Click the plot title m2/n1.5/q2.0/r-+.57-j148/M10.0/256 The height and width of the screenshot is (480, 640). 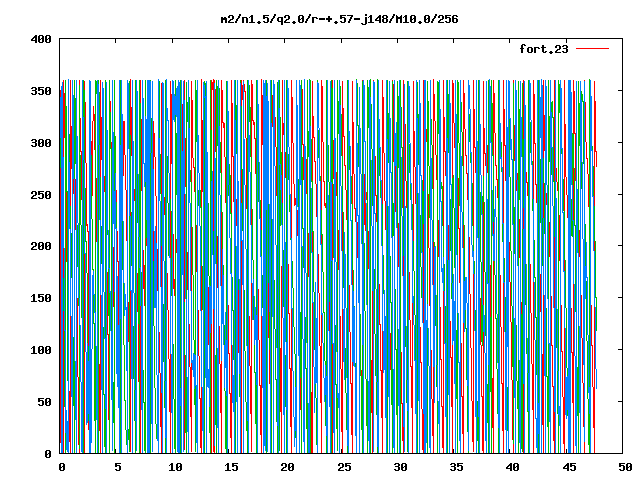pos(339,20)
